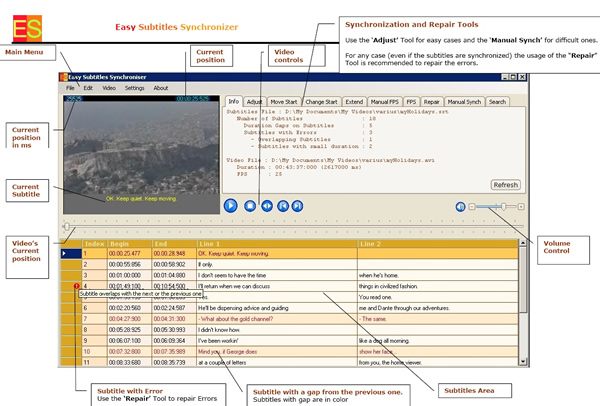Increase volume with the plus button
This screenshot has height=406, width=600.
[521, 207]
